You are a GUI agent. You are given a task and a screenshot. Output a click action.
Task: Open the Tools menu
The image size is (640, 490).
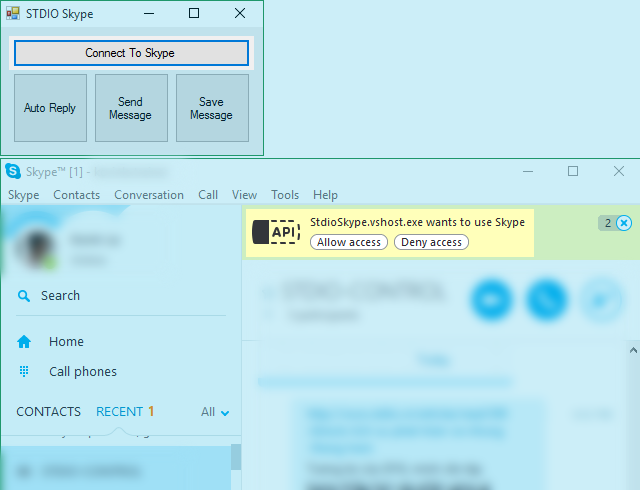click(x=285, y=195)
